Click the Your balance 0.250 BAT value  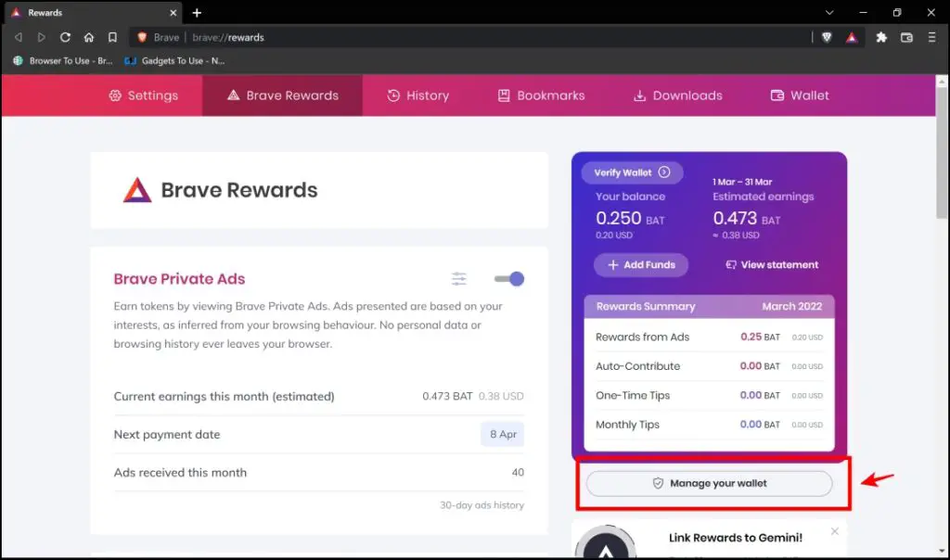click(630, 218)
